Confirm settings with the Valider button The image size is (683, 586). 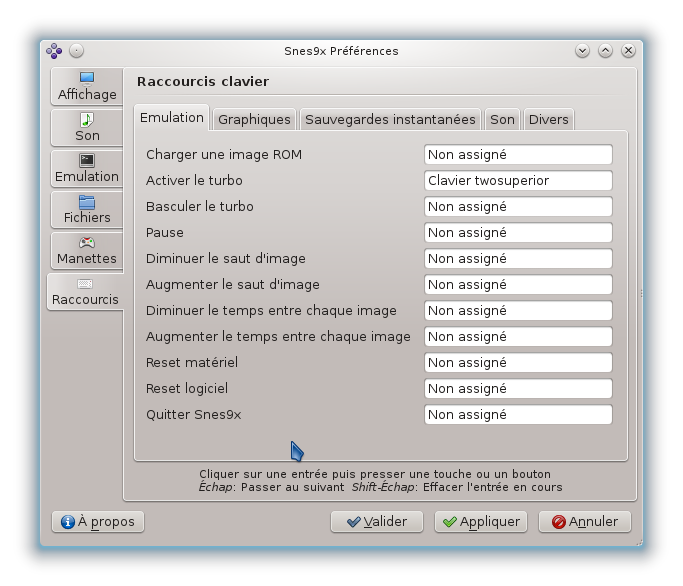377,522
